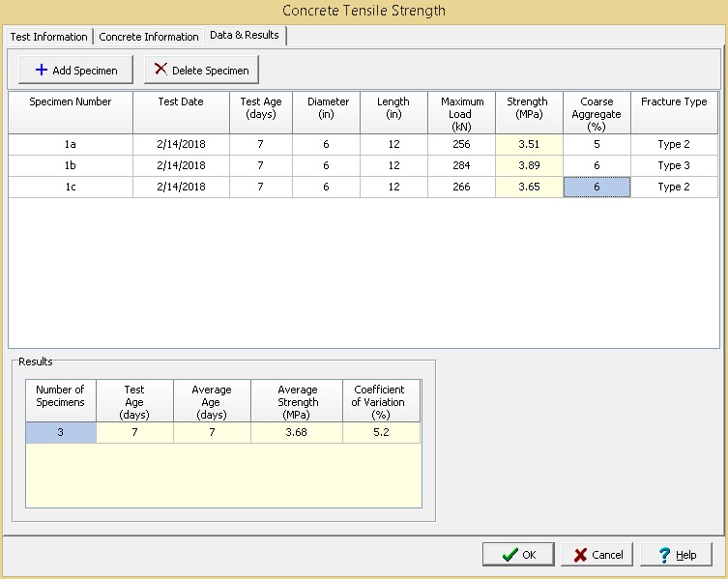Click the Add Specimen plus button
728x579 pixels.
pyautogui.click(x=75, y=70)
